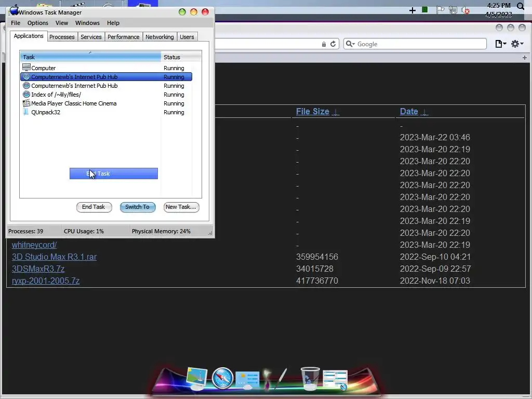
Task: Select the Index of /~lily/files/ task row
Action: [x=106, y=95]
